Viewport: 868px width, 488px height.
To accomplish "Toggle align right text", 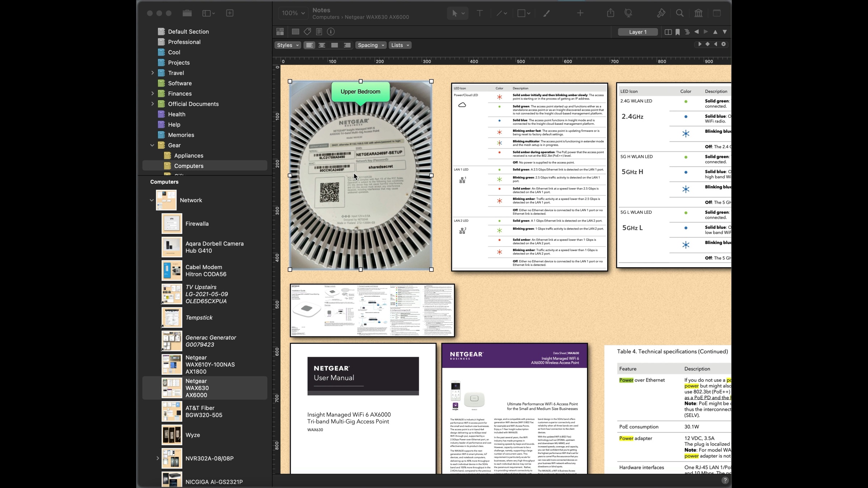I will [x=347, y=45].
